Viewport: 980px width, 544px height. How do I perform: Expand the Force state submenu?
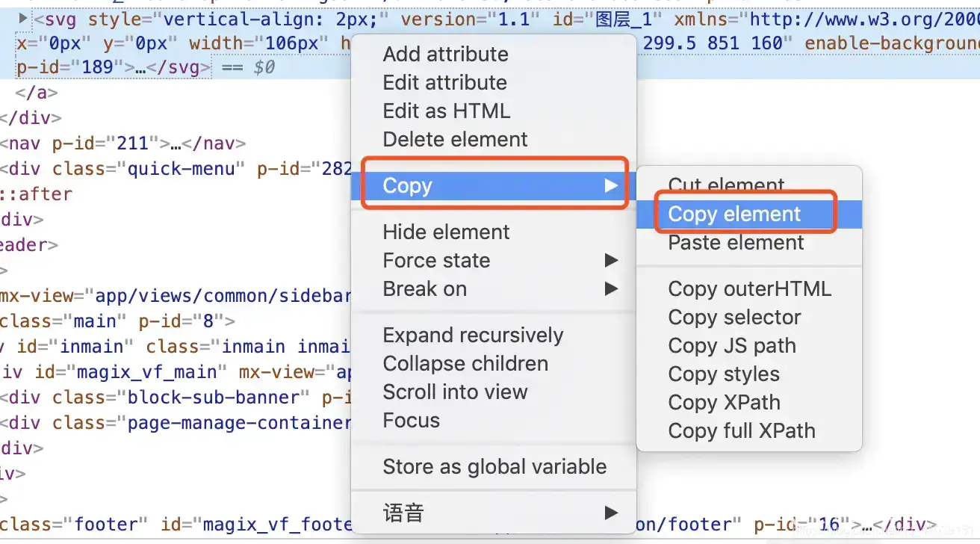tap(611, 260)
